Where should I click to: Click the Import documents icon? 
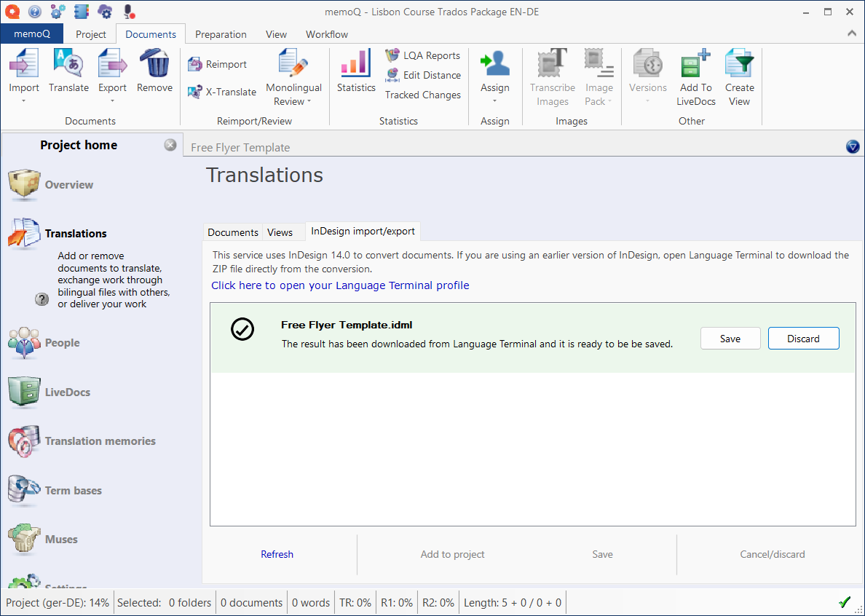tap(24, 64)
